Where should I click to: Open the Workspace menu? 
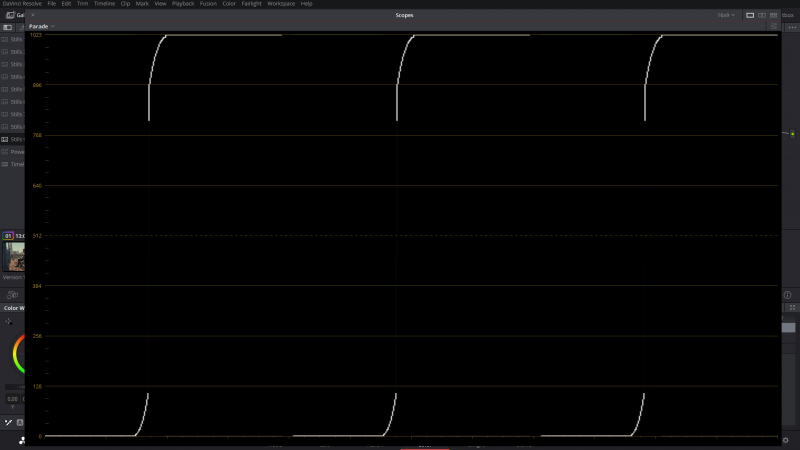(x=281, y=4)
